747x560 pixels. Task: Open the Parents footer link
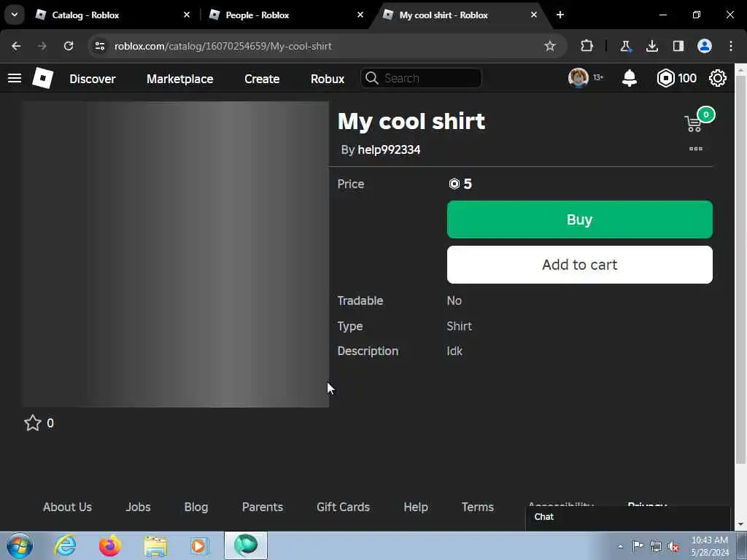(x=263, y=507)
